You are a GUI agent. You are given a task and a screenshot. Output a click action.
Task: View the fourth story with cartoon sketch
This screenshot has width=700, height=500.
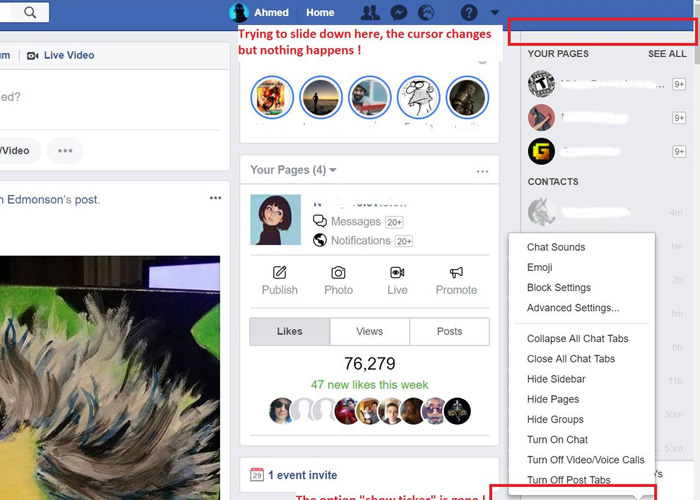tap(418, 97)
